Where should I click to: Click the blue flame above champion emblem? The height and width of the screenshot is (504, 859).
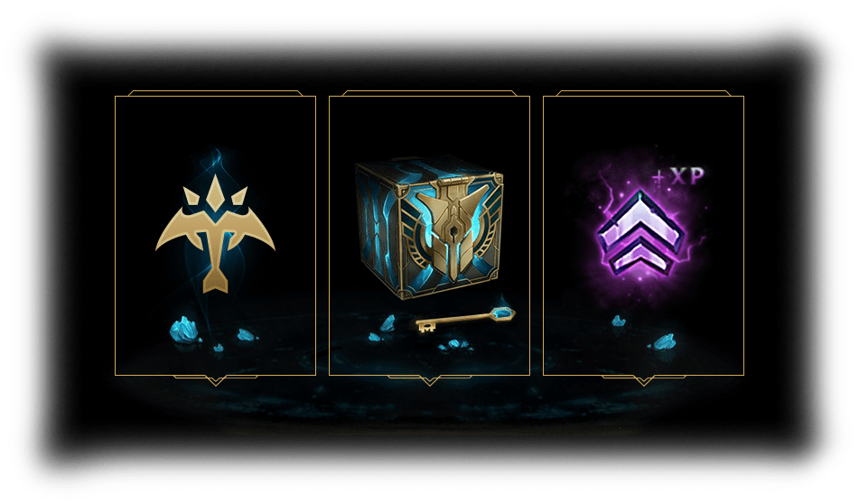pyautogui.click(x=215, y=160)
